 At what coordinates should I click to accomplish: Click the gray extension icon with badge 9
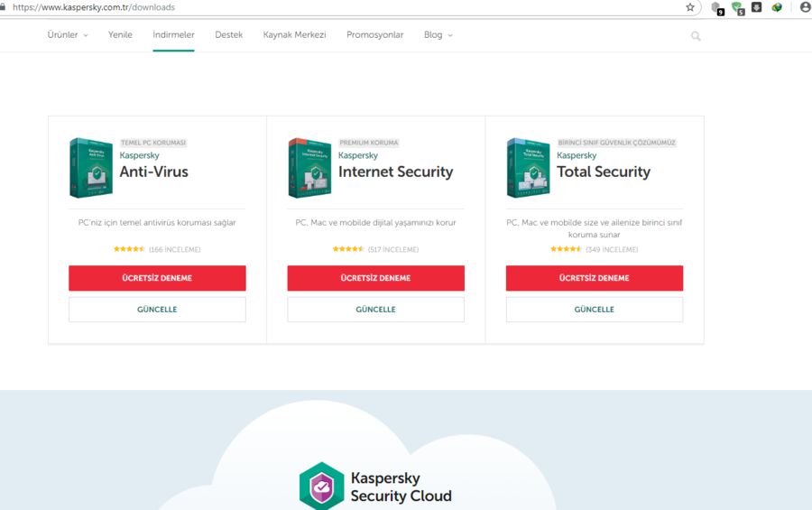point(717,8)
